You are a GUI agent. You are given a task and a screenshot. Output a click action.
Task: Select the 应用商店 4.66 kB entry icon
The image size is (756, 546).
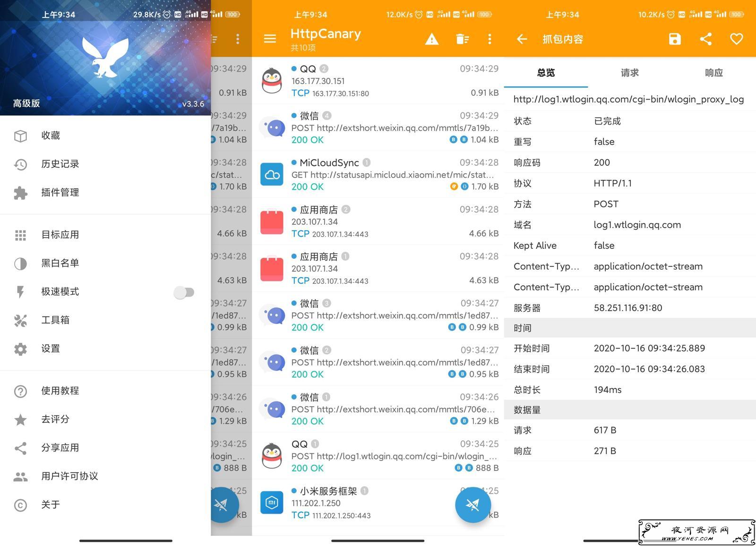tap(272, 222)
